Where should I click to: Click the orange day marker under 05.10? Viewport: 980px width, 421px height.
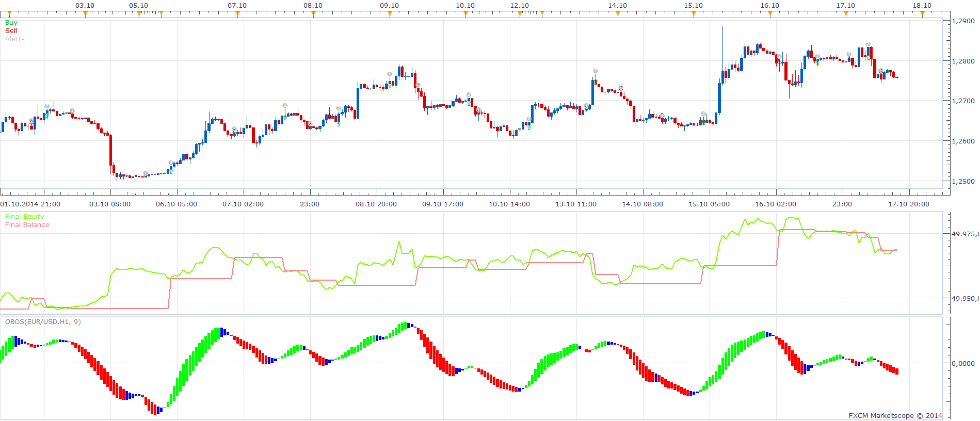coord(139,14)
